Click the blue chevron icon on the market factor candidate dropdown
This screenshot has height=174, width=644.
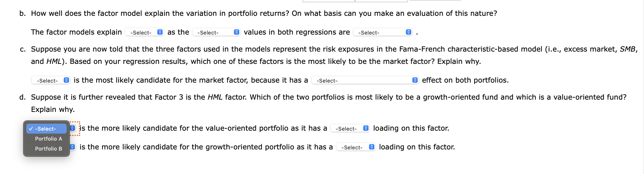pos(67,80)
